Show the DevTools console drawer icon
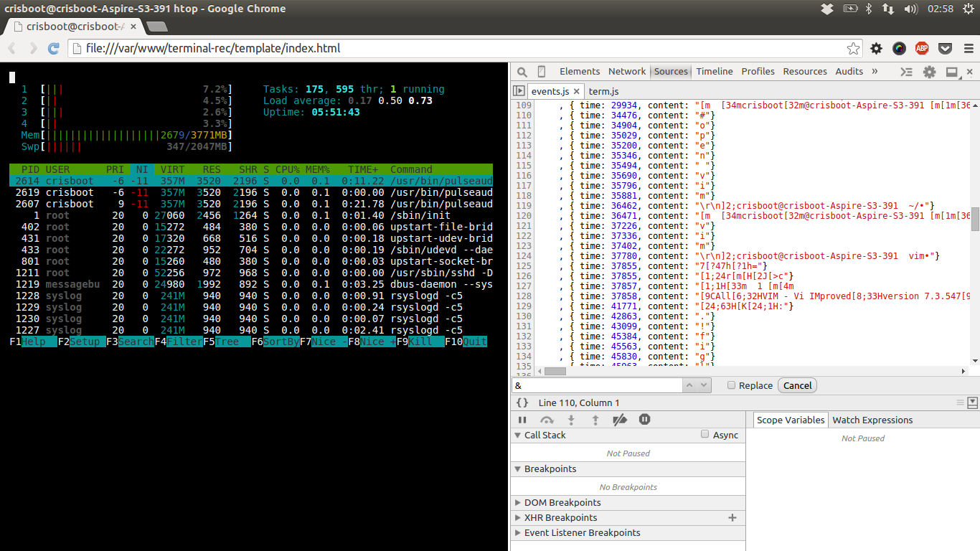 tap(907, 72)
